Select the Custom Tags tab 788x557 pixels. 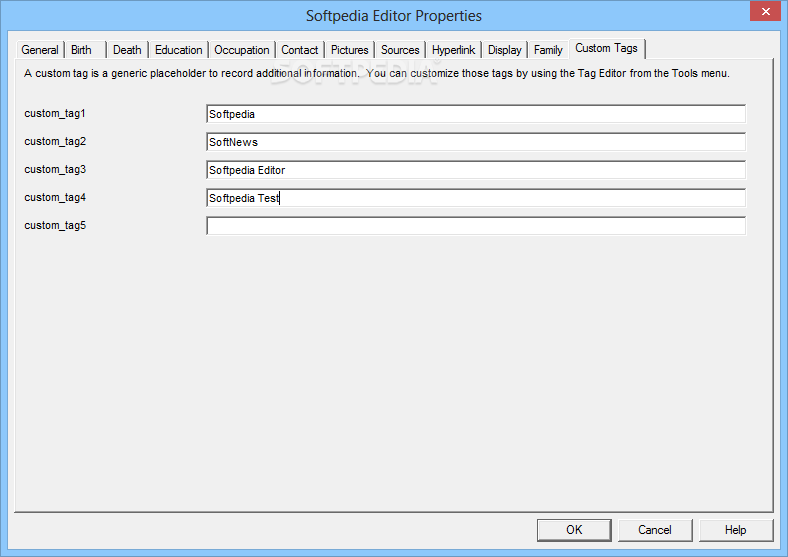[x=607, y=48]
